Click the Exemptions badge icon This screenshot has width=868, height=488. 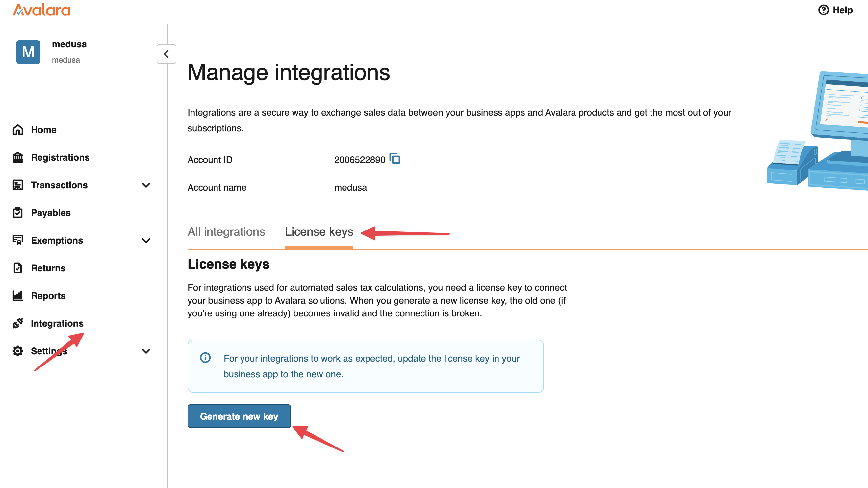[18, 240]
